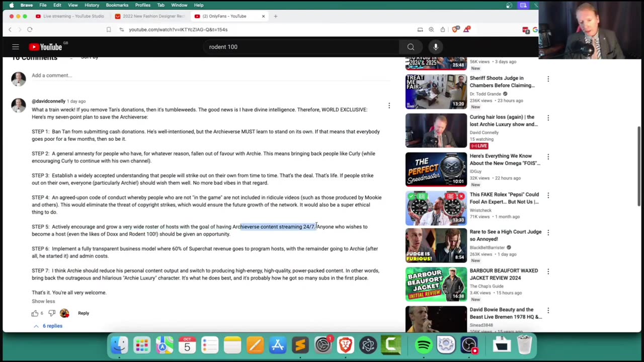Open live Curing hair loss thumbnail

(436, 130)
